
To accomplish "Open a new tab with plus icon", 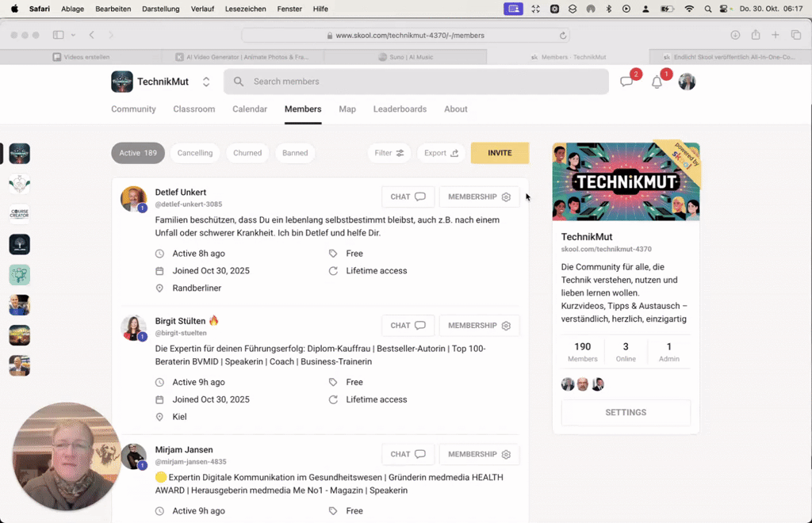I will [x=776, y=35].
